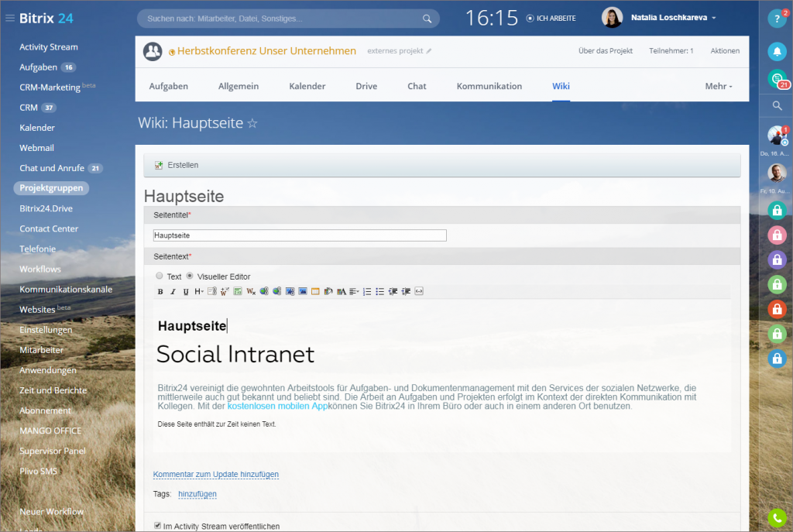Screen dimensions: 793x532
Task: Open Herbstkonferenz Unser Unternehmen project title
Action: click(x=266, y=51)
